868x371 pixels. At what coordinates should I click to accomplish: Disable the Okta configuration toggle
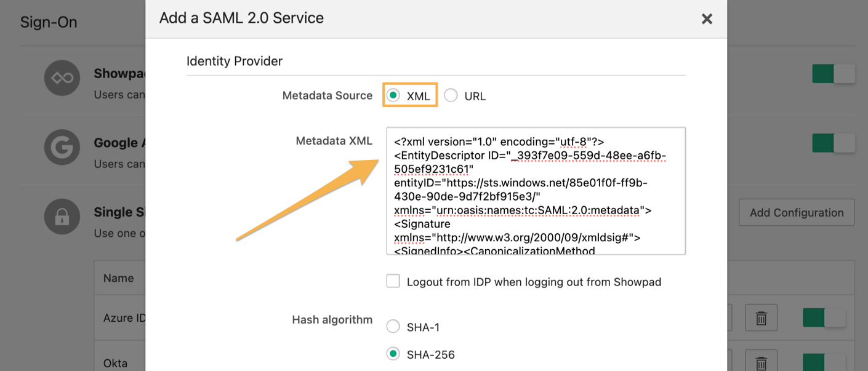824,362
